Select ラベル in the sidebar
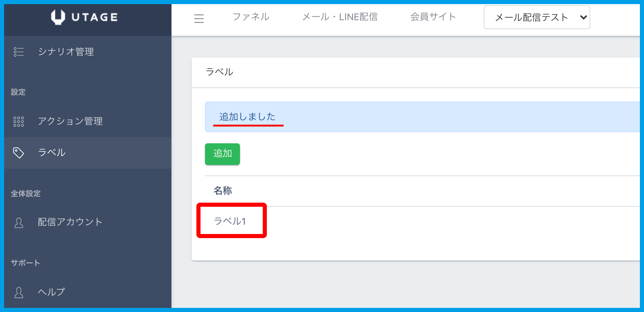This screenshot has width=644, height=312. (x=52, y=153)
